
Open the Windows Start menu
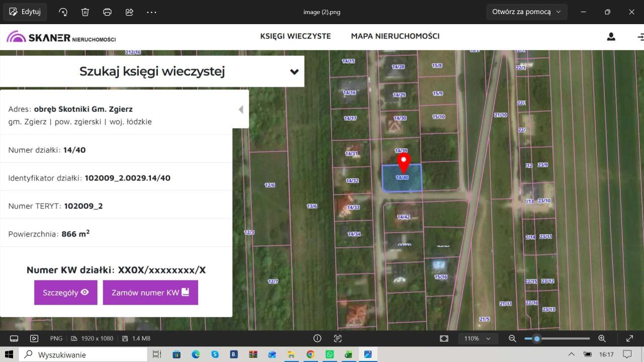click(x=9, y=354)
